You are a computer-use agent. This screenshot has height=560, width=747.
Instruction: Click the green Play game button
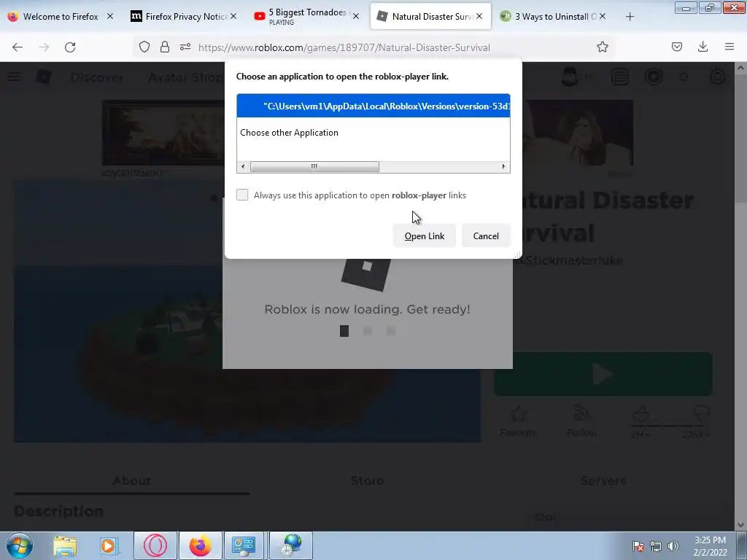pos(603,374)
